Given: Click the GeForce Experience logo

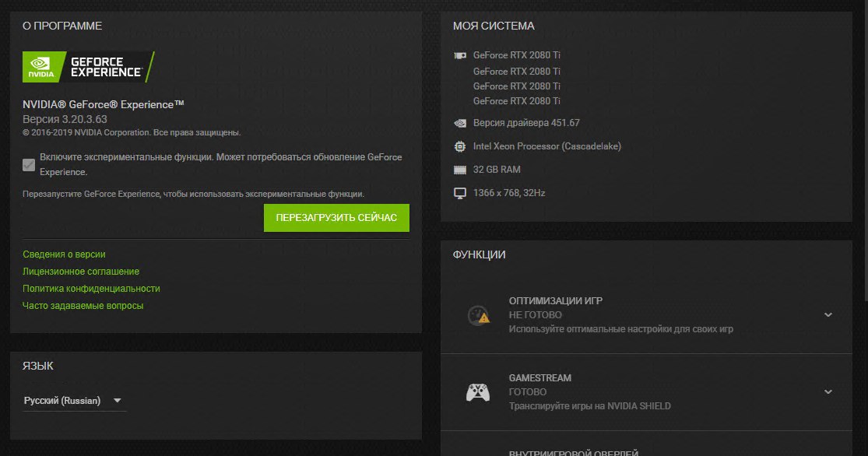Looking at the screenshot, I should [x=89, y=67].
